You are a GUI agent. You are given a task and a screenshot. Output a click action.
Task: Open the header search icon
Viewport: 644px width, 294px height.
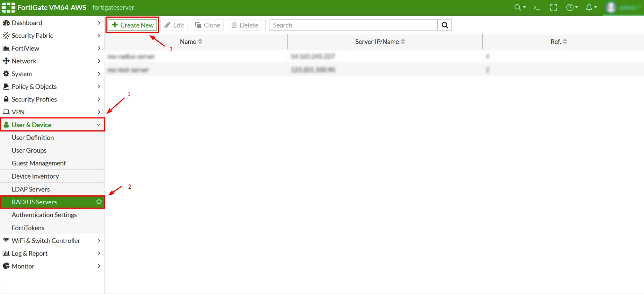[520, 7]
